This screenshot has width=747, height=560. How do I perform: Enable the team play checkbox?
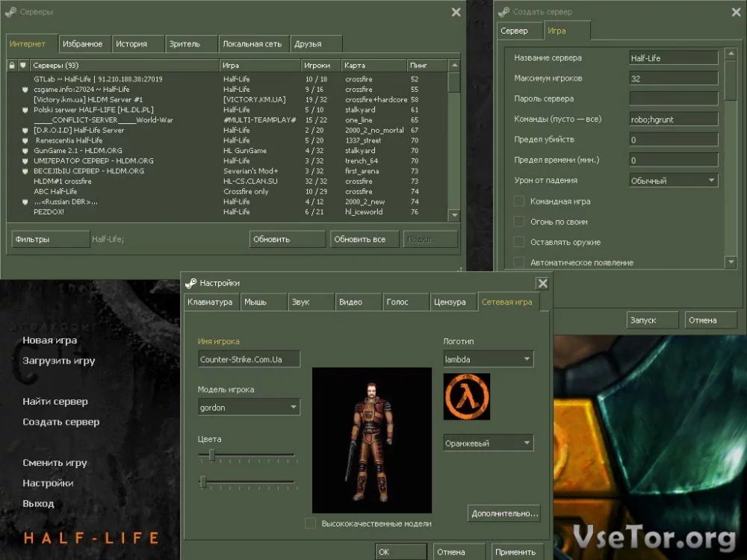point(519,202)
